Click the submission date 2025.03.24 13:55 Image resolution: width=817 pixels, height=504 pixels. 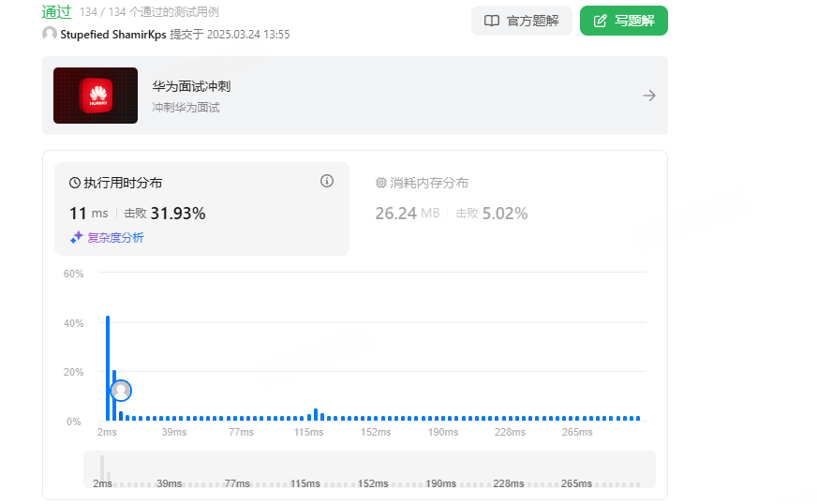pos(248,35)
